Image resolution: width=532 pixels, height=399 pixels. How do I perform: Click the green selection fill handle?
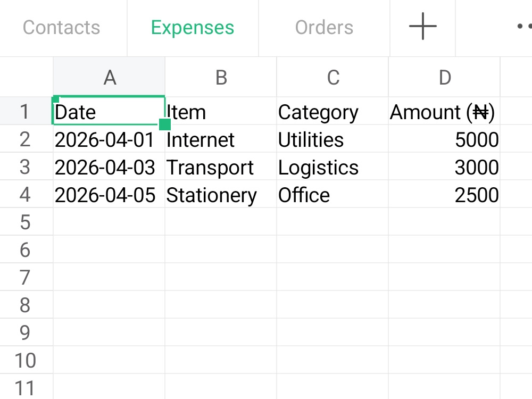pyautogui.click(x=164, y=124)
